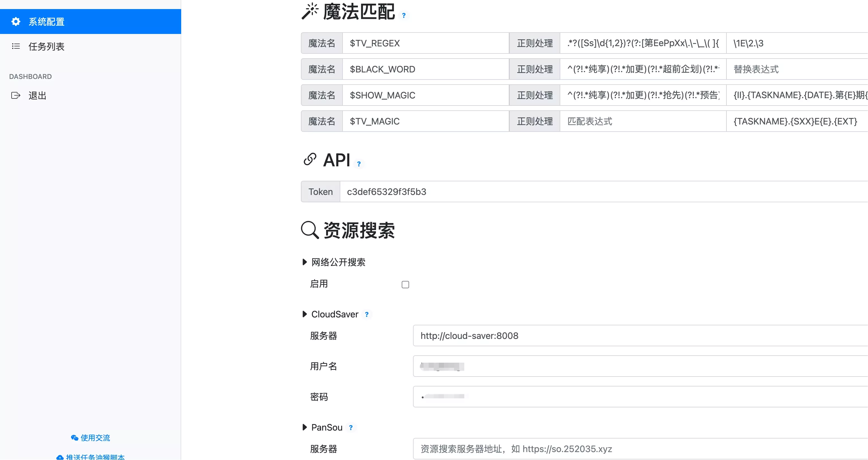Click the help question mark beside 魔法匹配
Screen dimensions: 868x460
click(x=404, y=16)
